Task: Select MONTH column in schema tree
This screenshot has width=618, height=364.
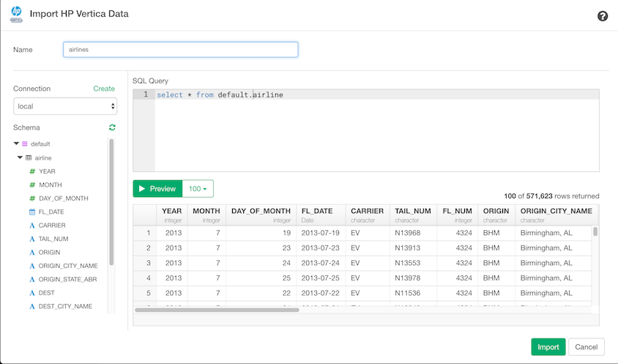Action: click(x=50, y=185)
